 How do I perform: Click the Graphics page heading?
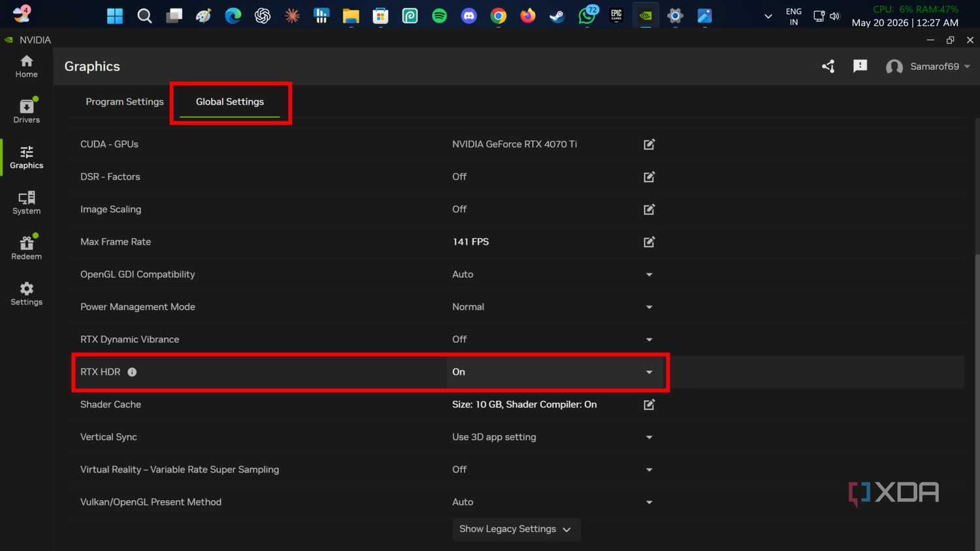pos(92,67)
